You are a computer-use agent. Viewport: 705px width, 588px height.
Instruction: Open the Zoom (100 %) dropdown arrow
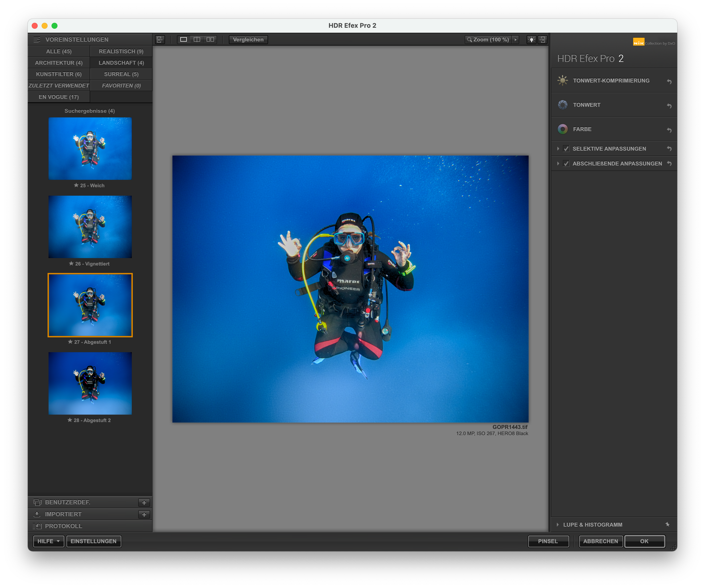coord(515,40)
